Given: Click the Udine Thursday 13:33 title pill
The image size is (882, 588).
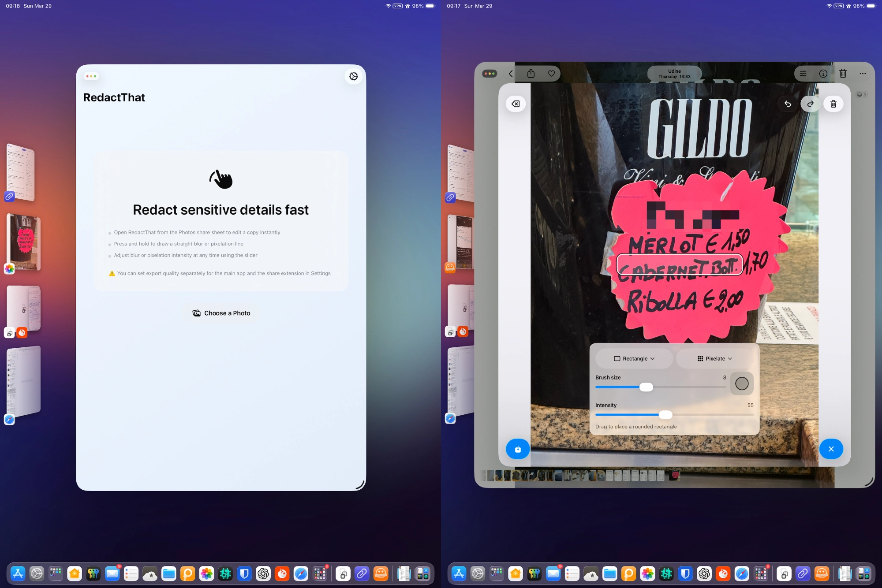Looking at the screenshot, I should pyautogui.click(x=674, y=74).
